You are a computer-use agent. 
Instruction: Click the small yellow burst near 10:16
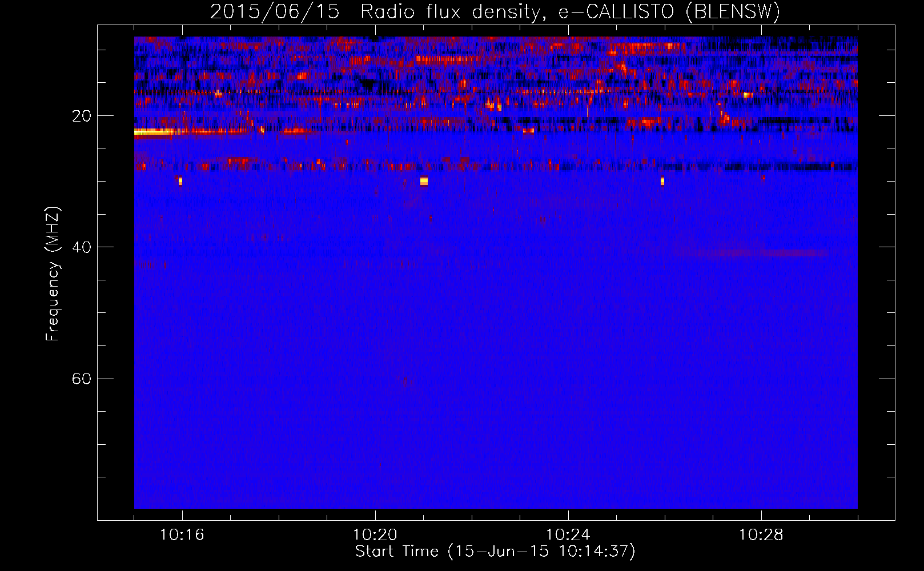click(180, 181)
